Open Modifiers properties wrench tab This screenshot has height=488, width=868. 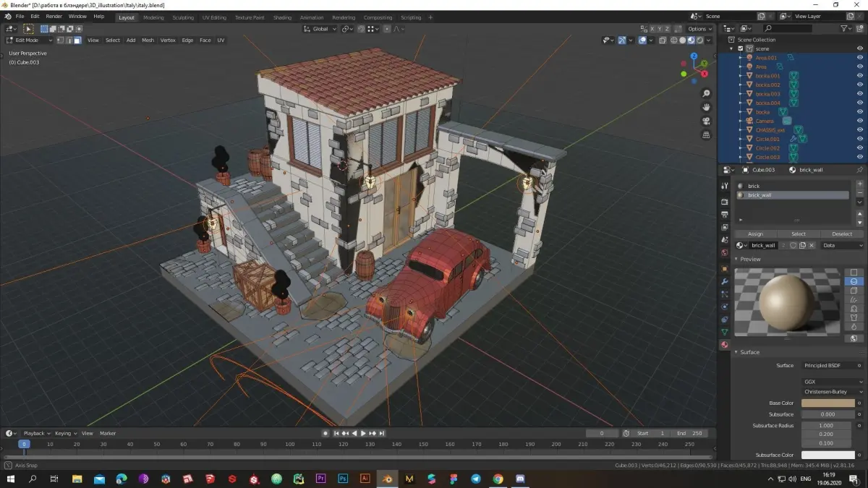pos(725,281)
